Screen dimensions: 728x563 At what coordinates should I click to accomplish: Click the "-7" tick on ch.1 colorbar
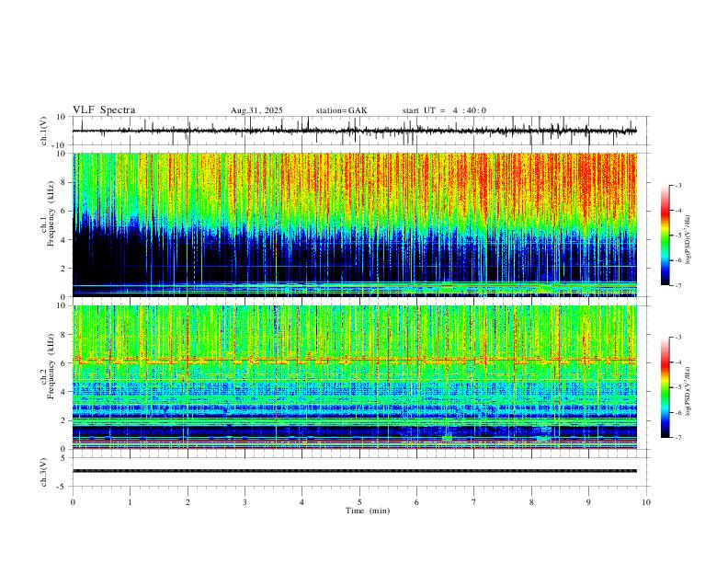tap(677, 285)
